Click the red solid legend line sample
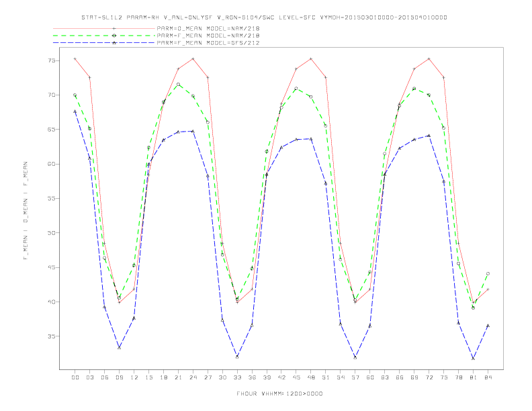Image resolution: width=532 pixels, height=411 pixels. [104, 28]
